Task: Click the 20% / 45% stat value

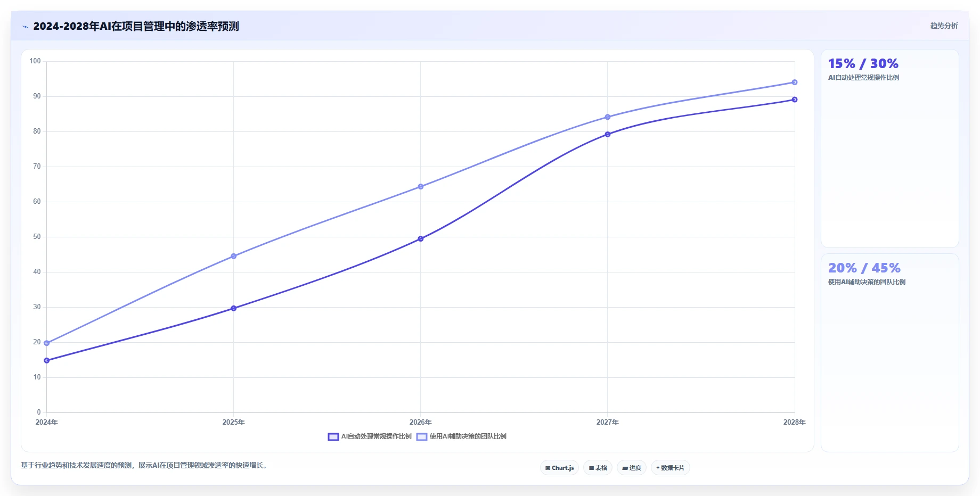Action: [x=864, y=268]
